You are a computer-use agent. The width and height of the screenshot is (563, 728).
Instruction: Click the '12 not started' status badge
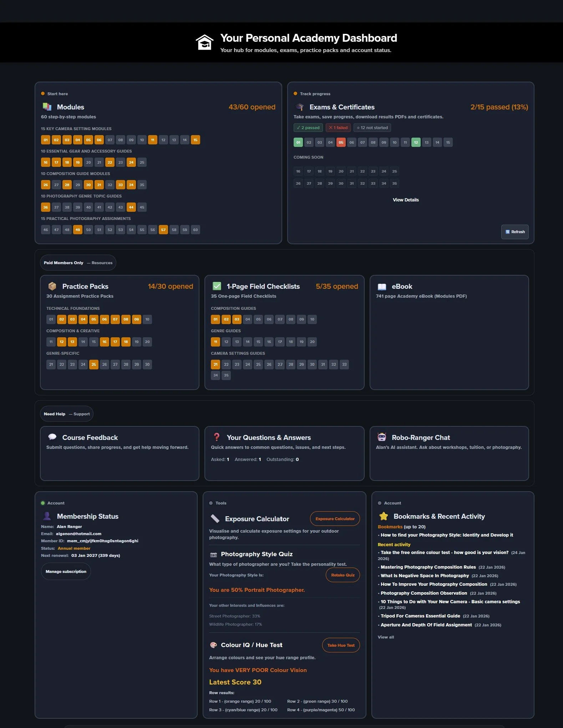pyautogui.click(x=372, y=128)
